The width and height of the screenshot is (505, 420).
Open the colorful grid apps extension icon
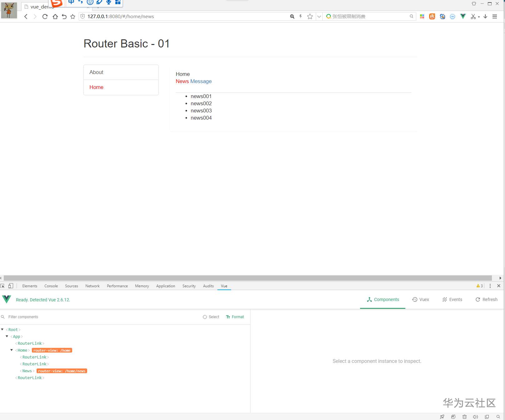coord(422,17)
